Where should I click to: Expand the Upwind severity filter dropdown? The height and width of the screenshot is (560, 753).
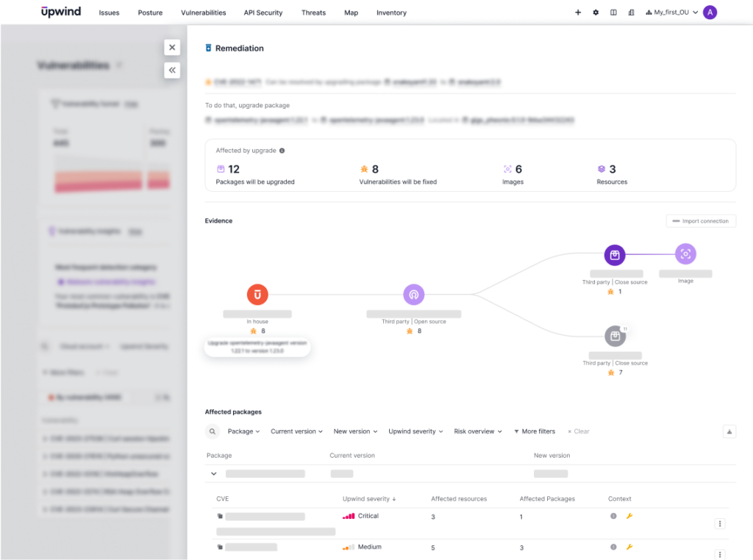415,431
